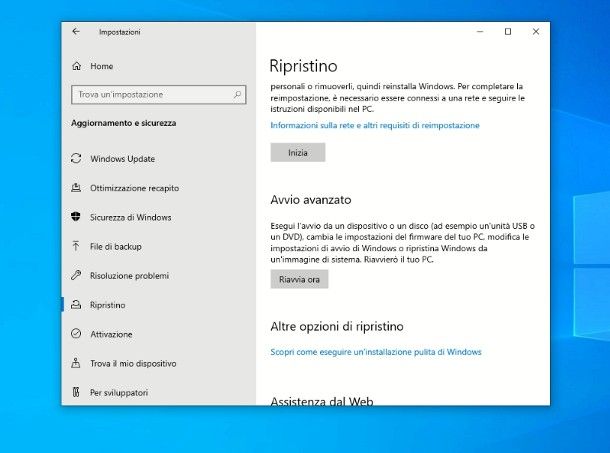Click the Impostazioni window title
This screenshot has width=610, height=453.
coord(119,32)
